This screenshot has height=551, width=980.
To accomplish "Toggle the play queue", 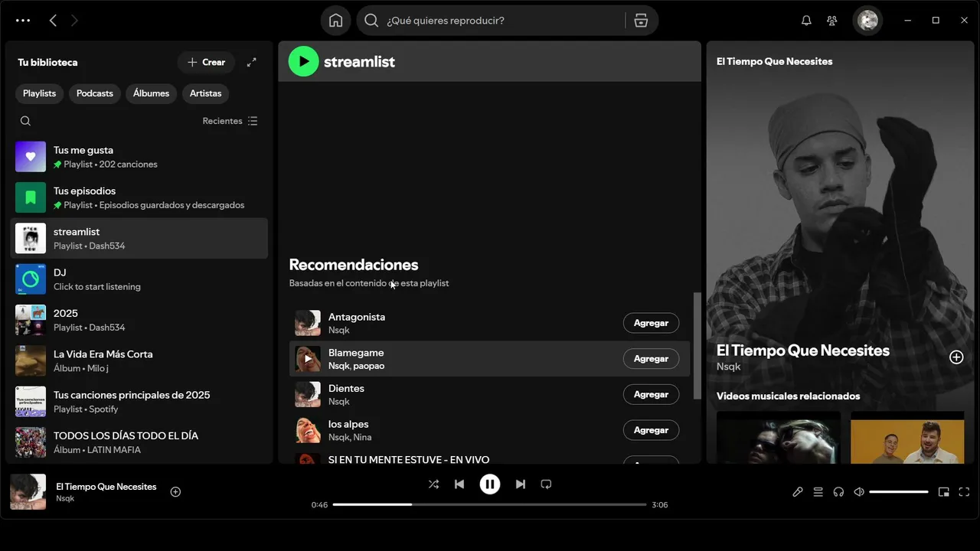I will pyautogui.click(x=818, y=492).
